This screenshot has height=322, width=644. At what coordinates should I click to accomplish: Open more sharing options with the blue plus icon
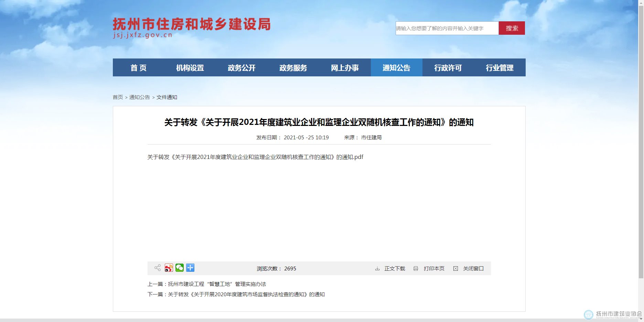[190, 268]
